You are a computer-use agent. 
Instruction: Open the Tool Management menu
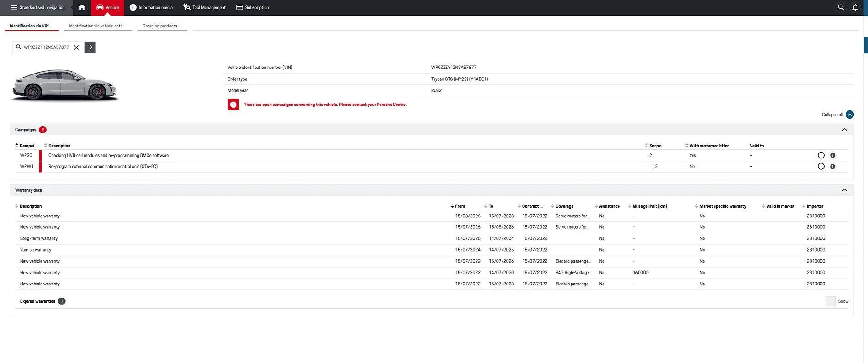click(x=204, y=7)
